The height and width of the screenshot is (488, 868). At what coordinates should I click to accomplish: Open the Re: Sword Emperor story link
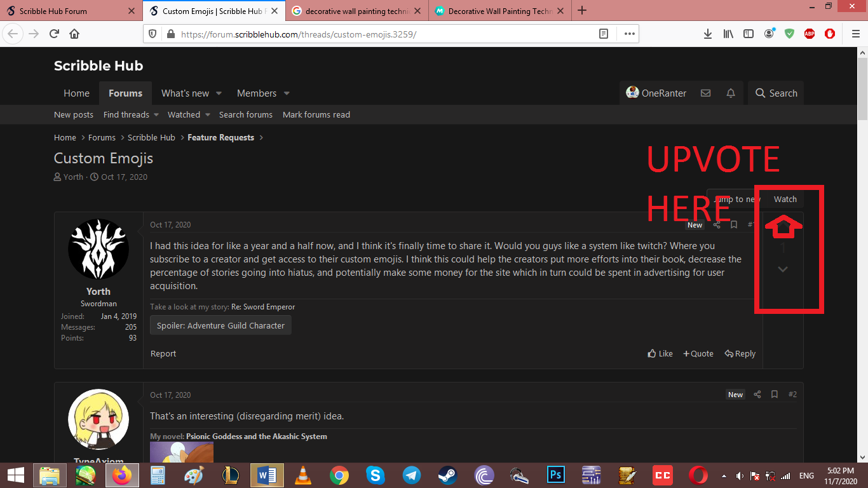[x=263, y=307]
